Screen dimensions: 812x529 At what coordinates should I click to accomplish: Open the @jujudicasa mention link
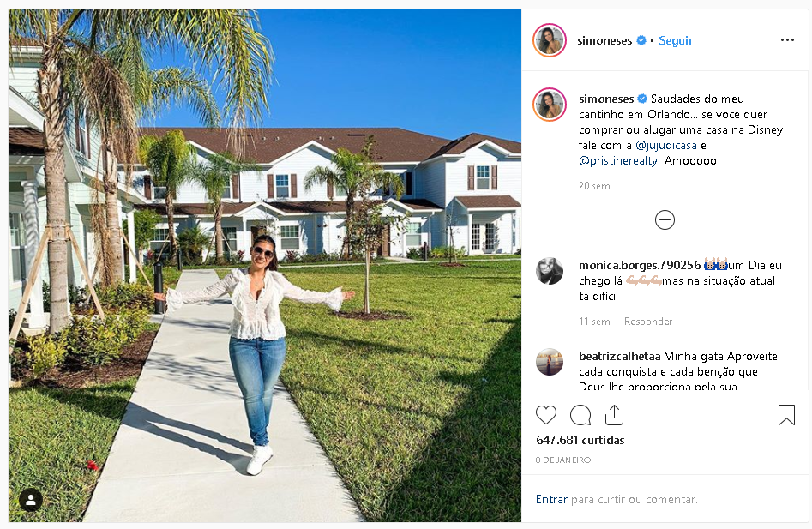666,146
